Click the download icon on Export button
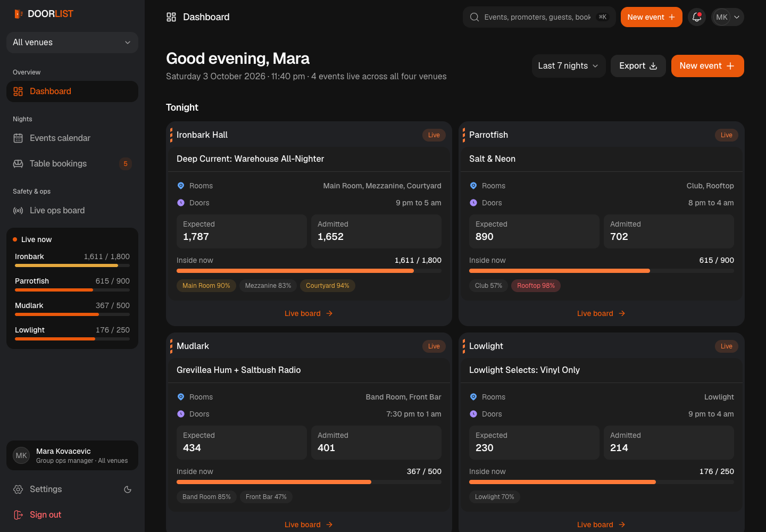Screen dimensions: 766x532 [x=654, y=66]
